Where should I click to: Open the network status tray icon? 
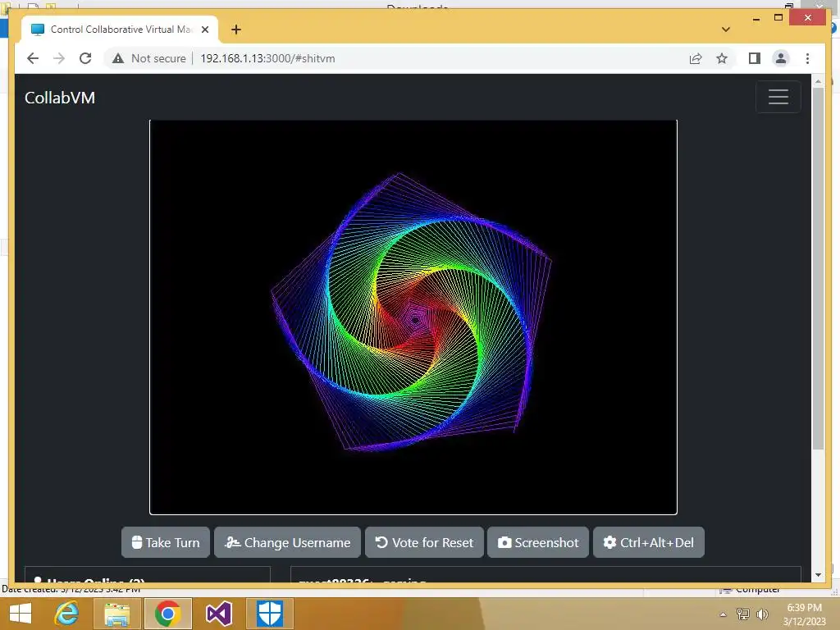[x=742, y=614]
